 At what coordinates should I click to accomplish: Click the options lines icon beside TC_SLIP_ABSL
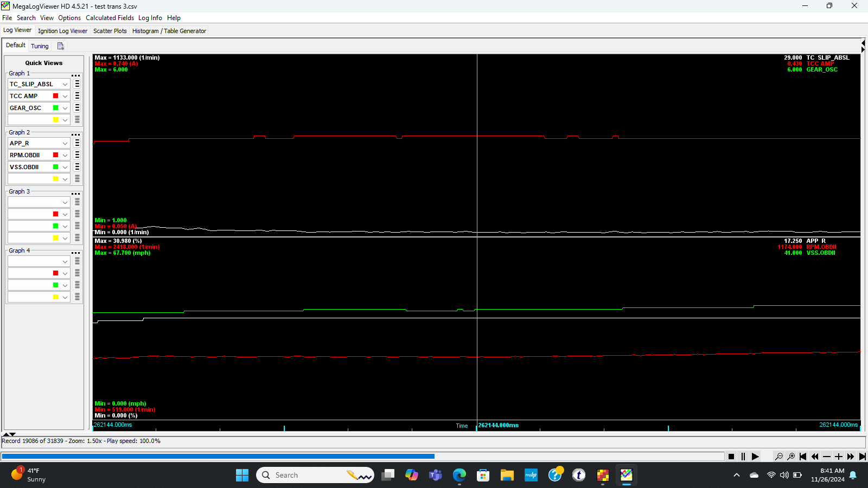point(76,84)
